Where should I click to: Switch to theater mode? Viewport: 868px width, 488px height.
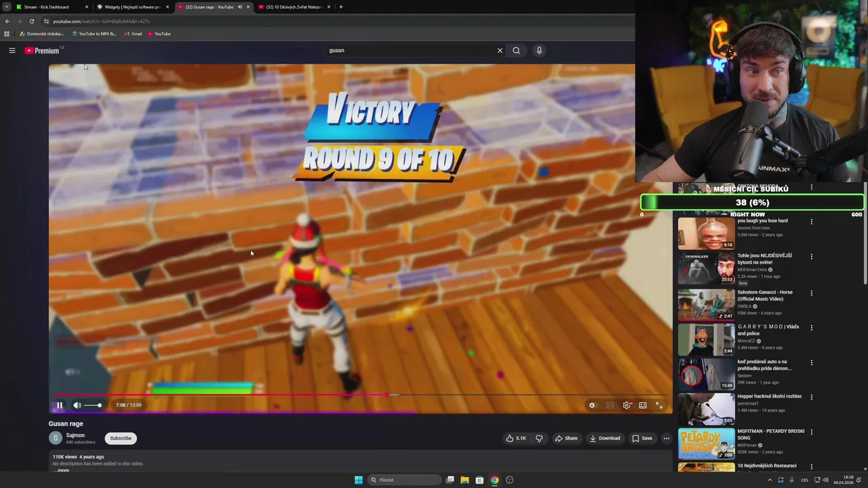click(x=643, y=405)
